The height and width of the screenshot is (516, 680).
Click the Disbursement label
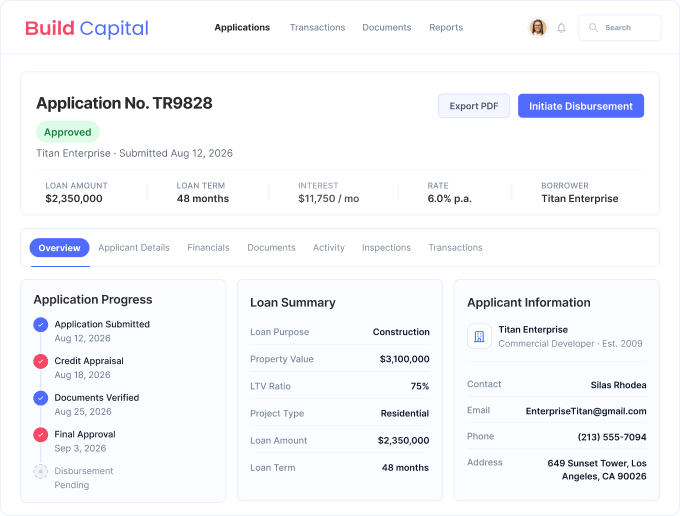84,471
